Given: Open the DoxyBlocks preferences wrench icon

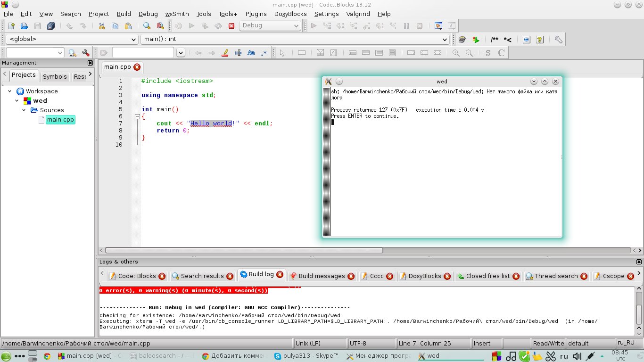Looking at the screenshot, I should pyautogui.click(x=558, y=40).
